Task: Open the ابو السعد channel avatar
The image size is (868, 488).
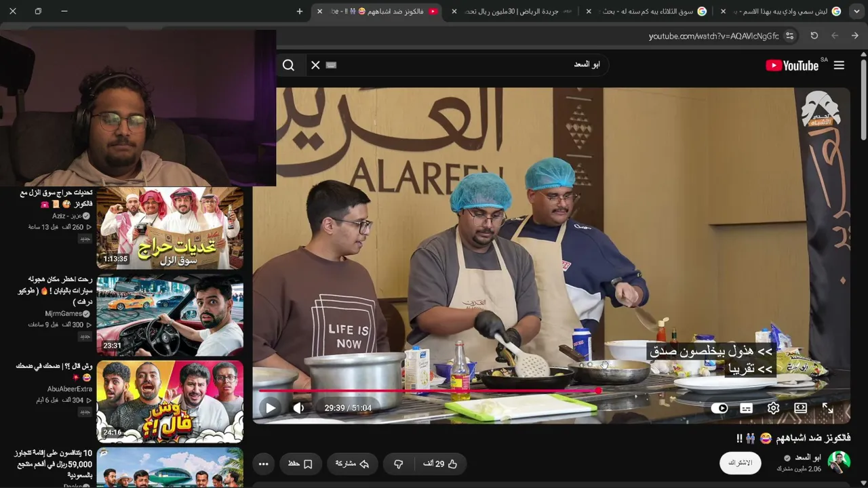Action: (839, 463)
